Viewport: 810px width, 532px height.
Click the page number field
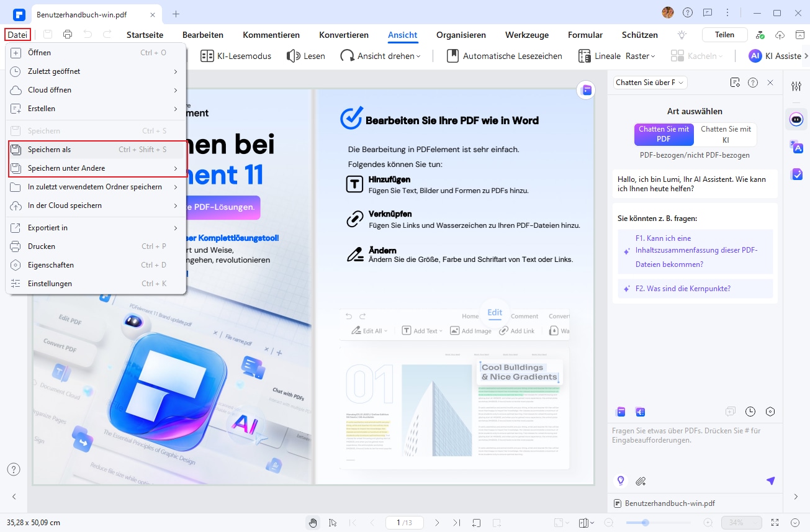(404, 523)
